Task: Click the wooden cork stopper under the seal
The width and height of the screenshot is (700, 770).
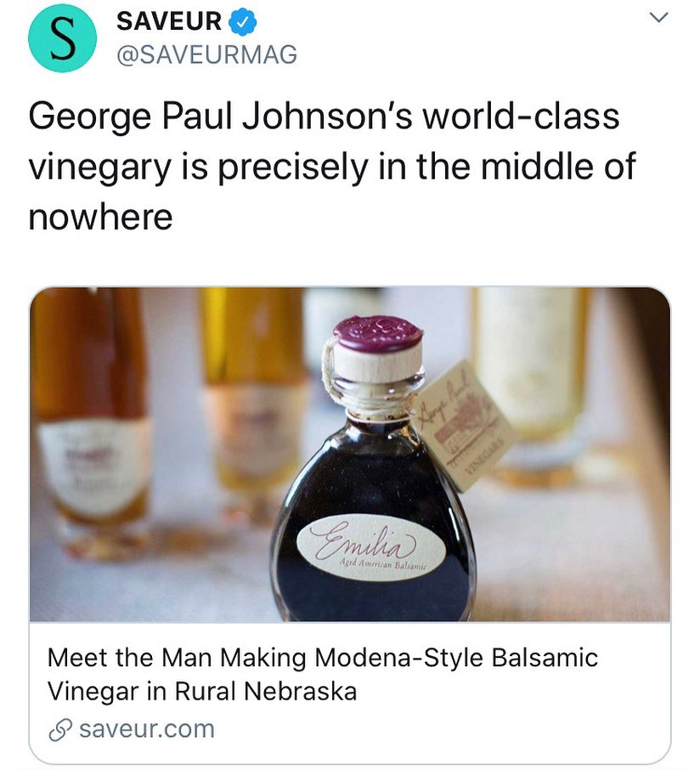Action: coord(377,364)
